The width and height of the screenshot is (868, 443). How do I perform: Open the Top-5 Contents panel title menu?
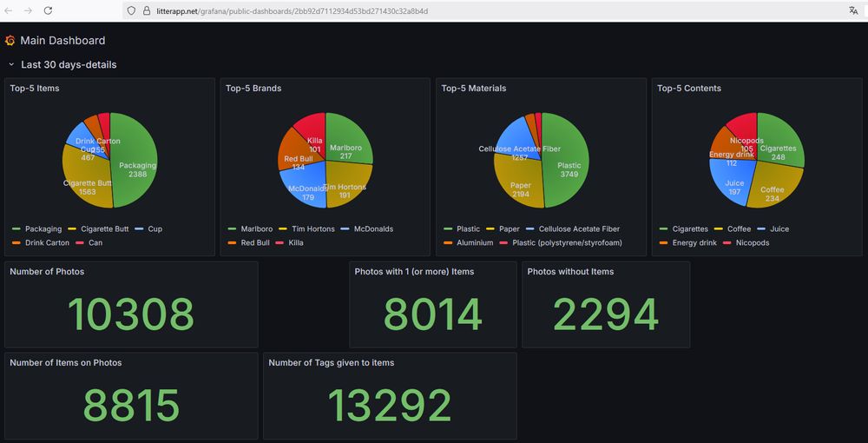(688, 88)
